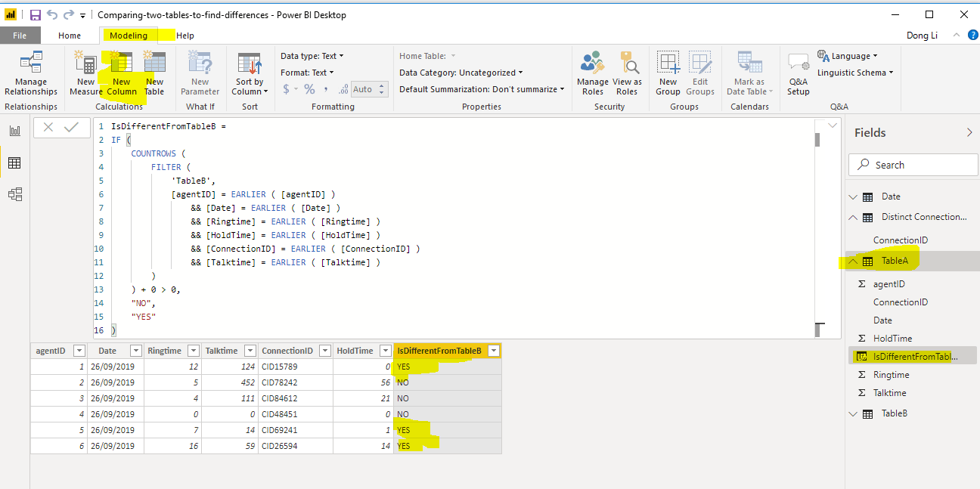Toggle percentage format on selected column

coord(309,88)
